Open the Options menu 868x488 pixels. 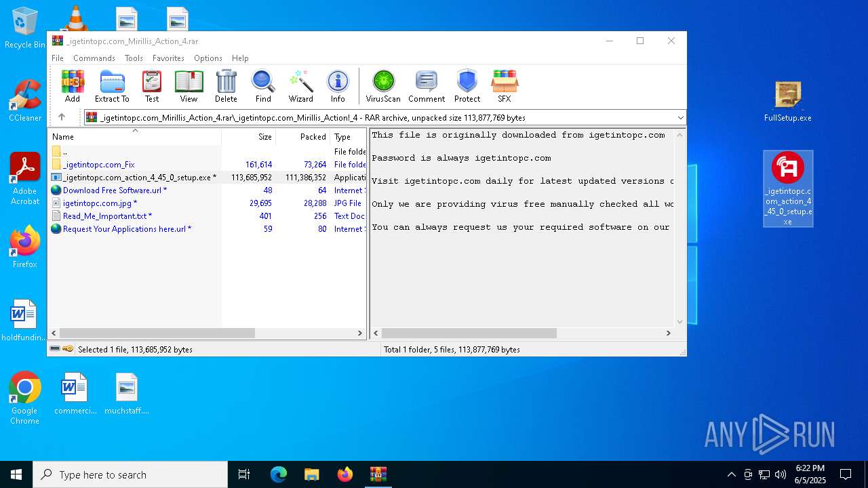[208, 58]
